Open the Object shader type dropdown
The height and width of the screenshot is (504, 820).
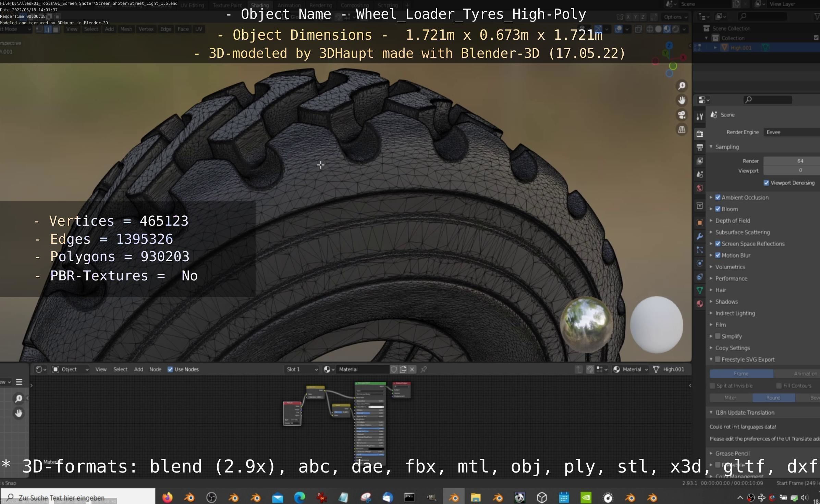(71, 369)
